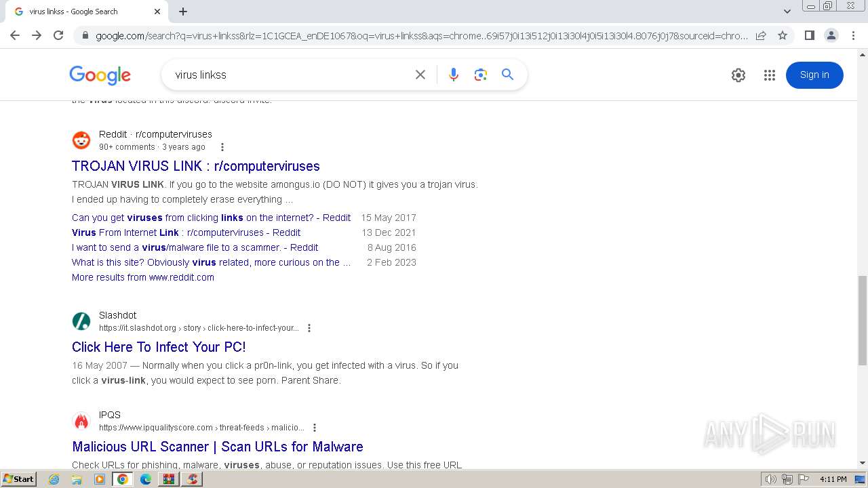Close the 'virus linkss - Google Search' tab

(157, 12)
